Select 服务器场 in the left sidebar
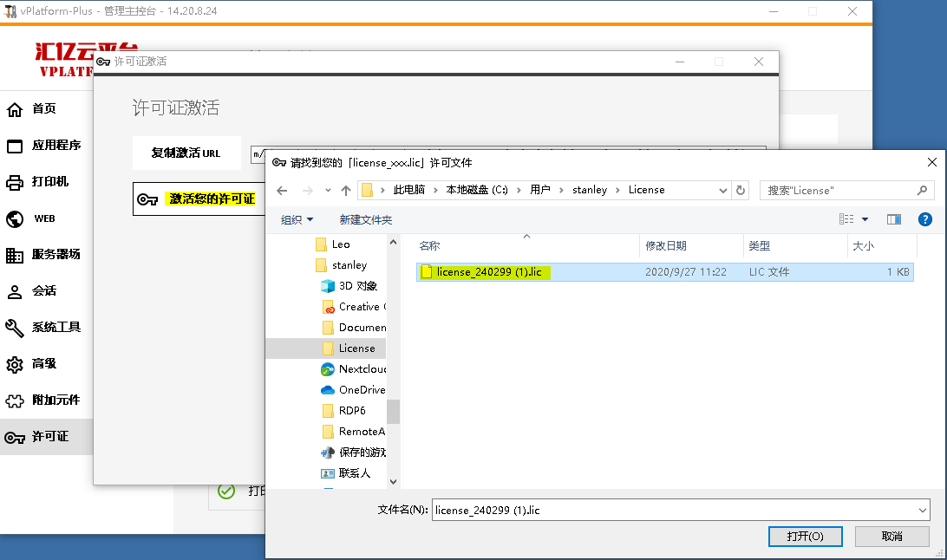The height and width of the screenshot is (560, 947). tap(56, 255)
